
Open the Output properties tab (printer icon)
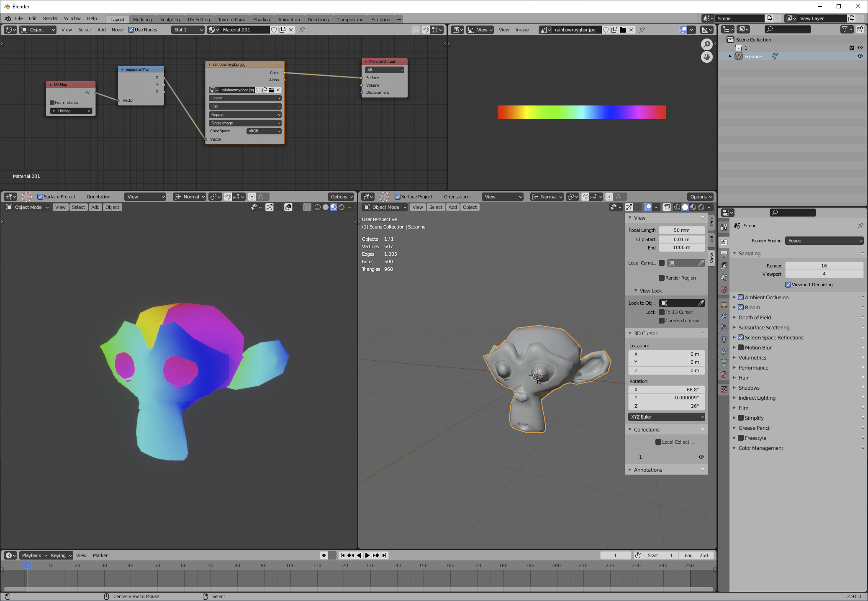pyautogui.click(x=724, y=254)
